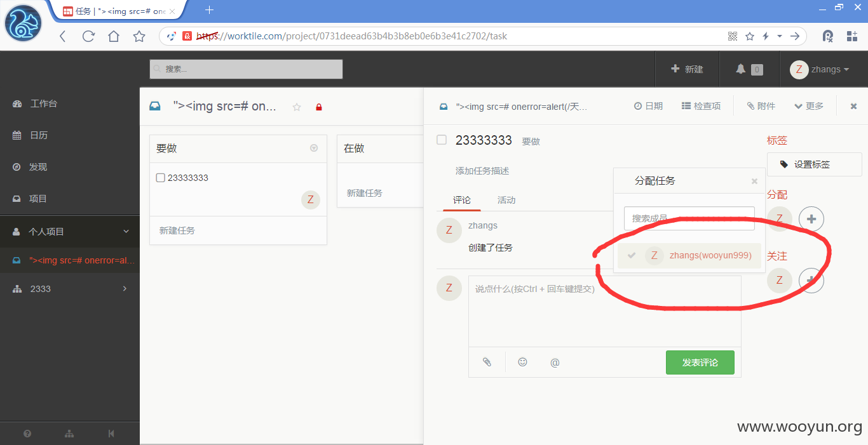
Task: Expand 2333 team in sidebar
Action: pos(70,289)
